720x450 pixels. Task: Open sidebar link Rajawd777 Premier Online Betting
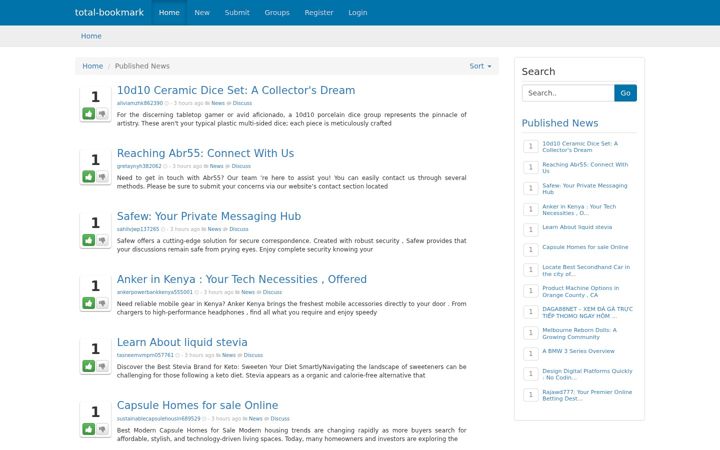click(587, 395)
